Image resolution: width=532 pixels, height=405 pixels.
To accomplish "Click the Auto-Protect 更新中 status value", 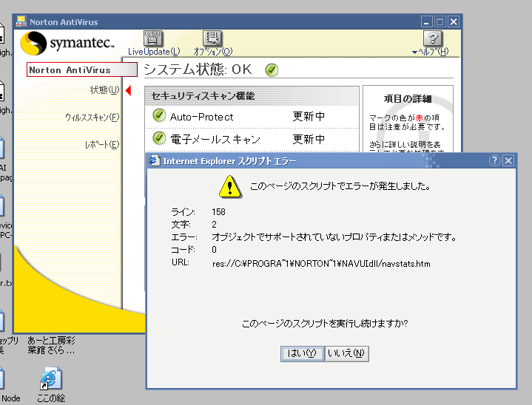I will [x=309, y=116].
